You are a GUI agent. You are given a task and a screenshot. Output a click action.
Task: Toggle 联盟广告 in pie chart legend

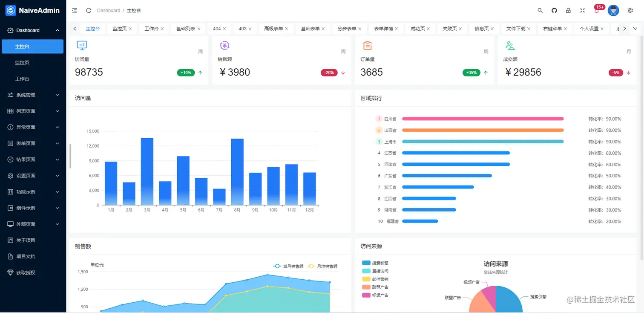pos(375,287)
